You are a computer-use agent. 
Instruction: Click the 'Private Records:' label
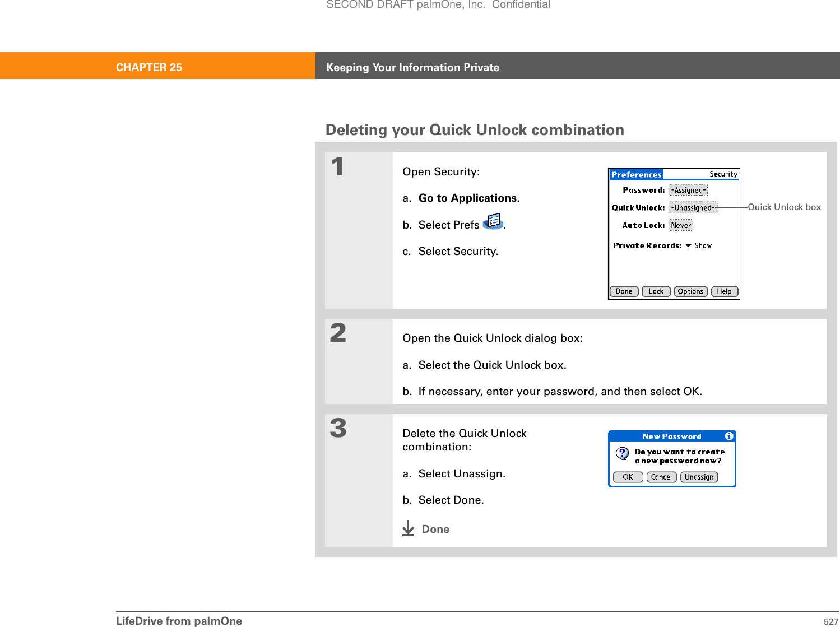click(x=647, y=245)
